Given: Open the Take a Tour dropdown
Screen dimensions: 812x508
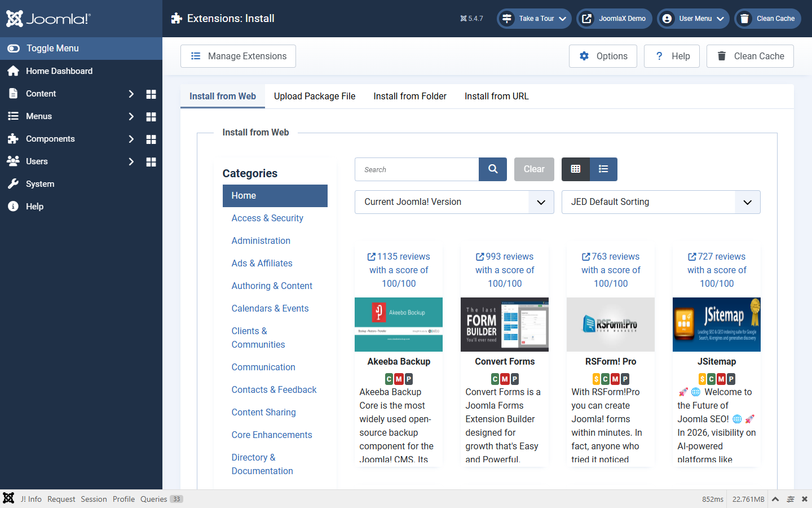Looking at the screenshot, I should point(534,19).
